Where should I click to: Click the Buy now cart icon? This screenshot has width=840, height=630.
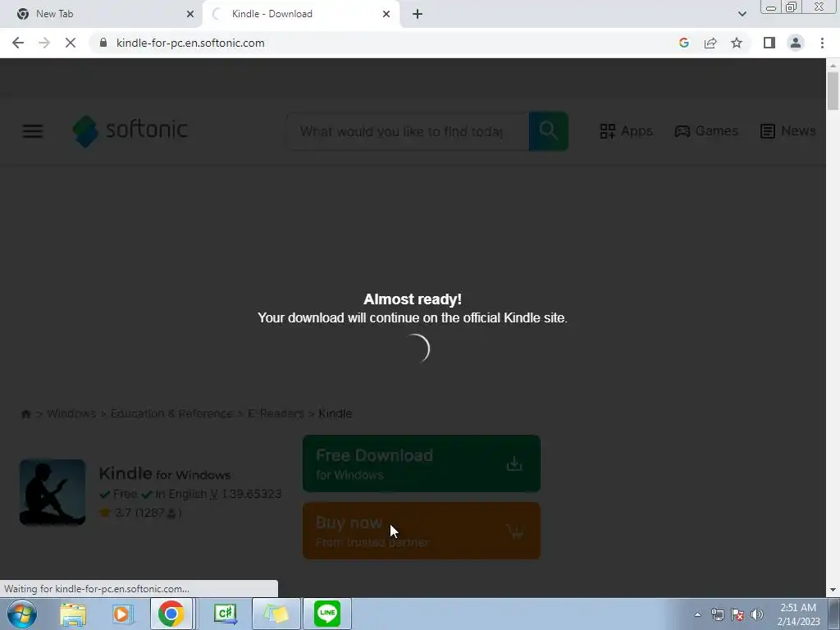pyautogui.click(x=514, y=531)
